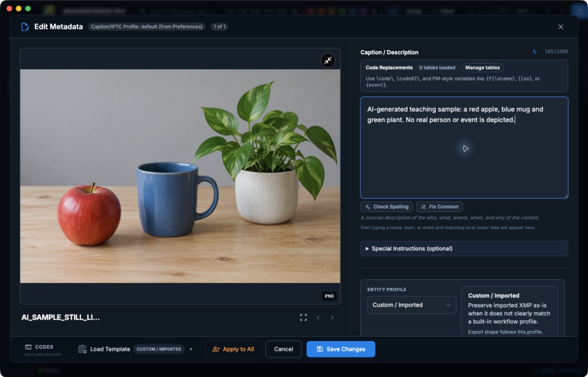Apply metadata to all images

(x=233, y=349)
